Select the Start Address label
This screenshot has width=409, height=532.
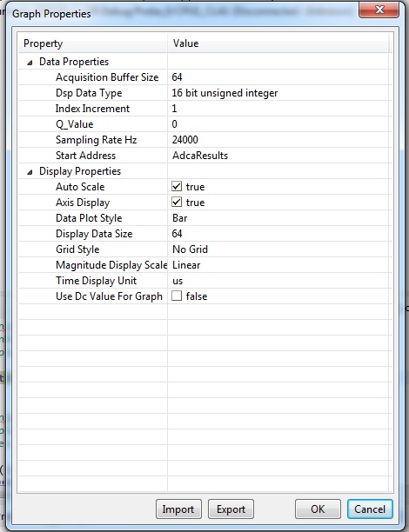click(85, 156)
